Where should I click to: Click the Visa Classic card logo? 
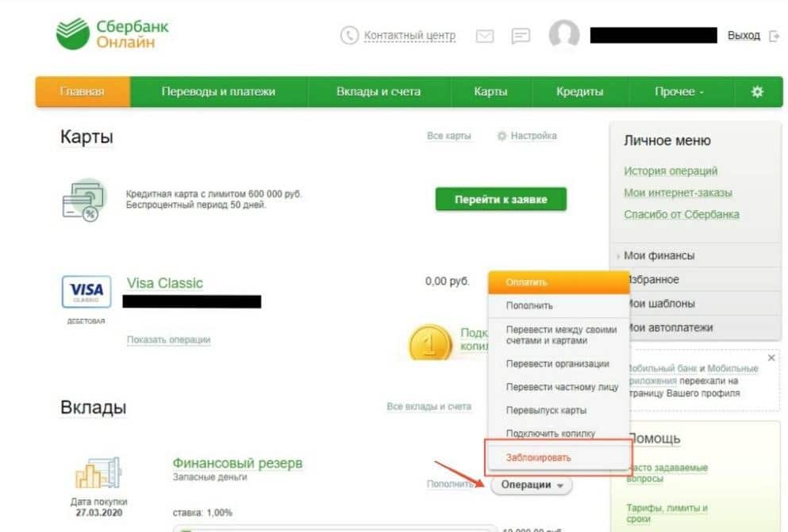(x=86, y=292)
